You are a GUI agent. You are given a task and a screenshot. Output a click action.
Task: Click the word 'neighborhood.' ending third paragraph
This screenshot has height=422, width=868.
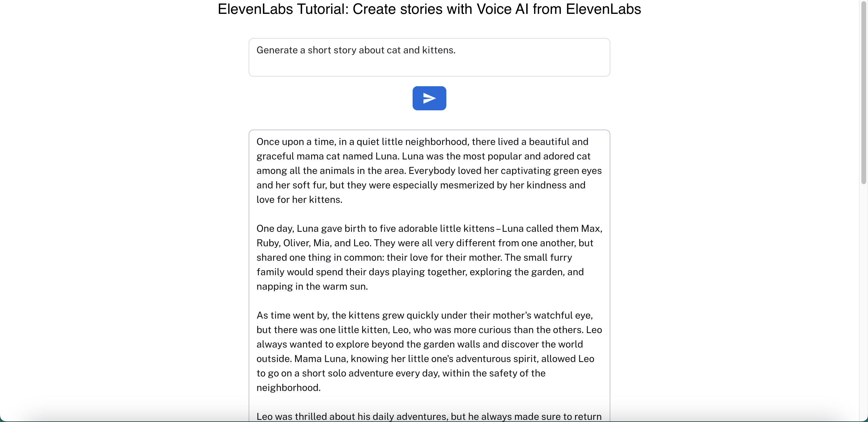click(x=288, y=388)
